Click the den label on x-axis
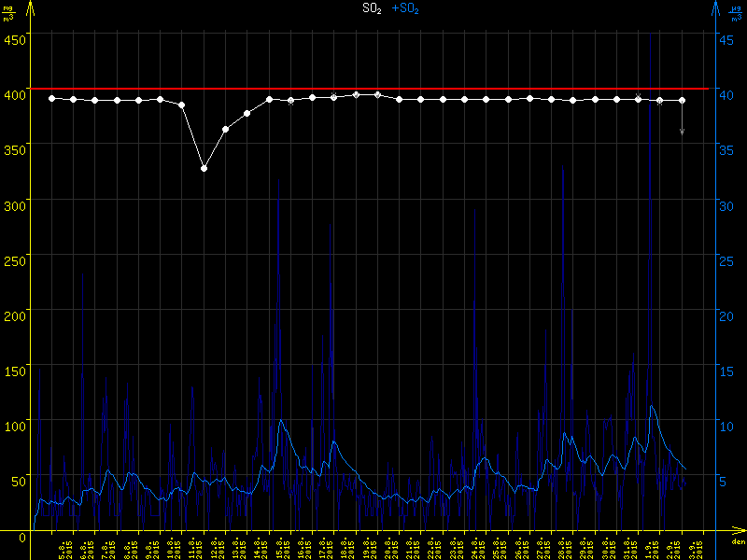 point(737,543)
